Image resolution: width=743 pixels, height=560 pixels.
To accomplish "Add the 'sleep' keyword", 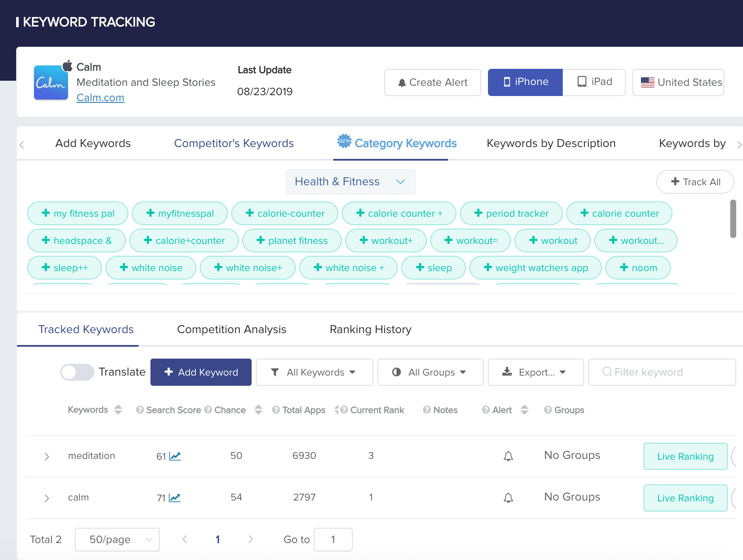I will tap(434, 268).
